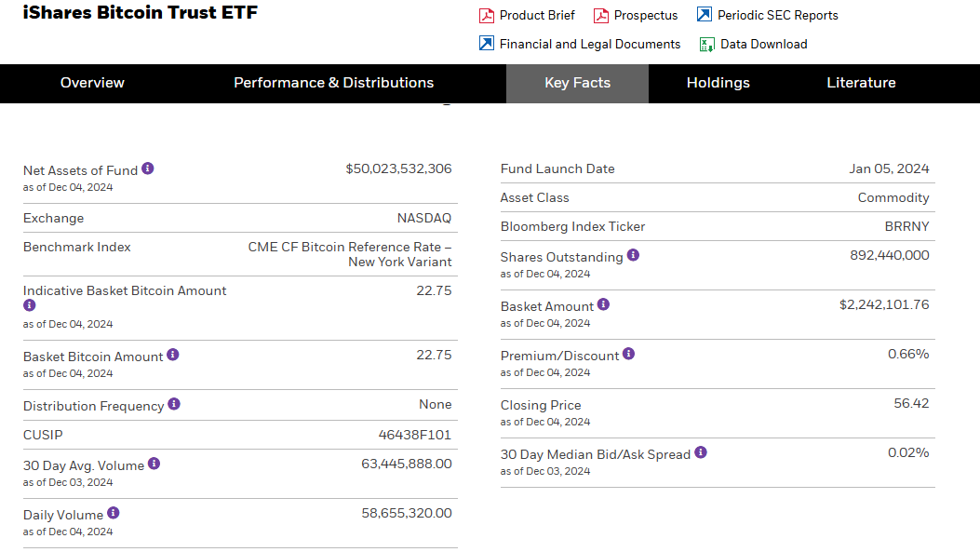Click the CME CF Bitcoin Reference Rate text
980x552 pixels.
point(350,254)
